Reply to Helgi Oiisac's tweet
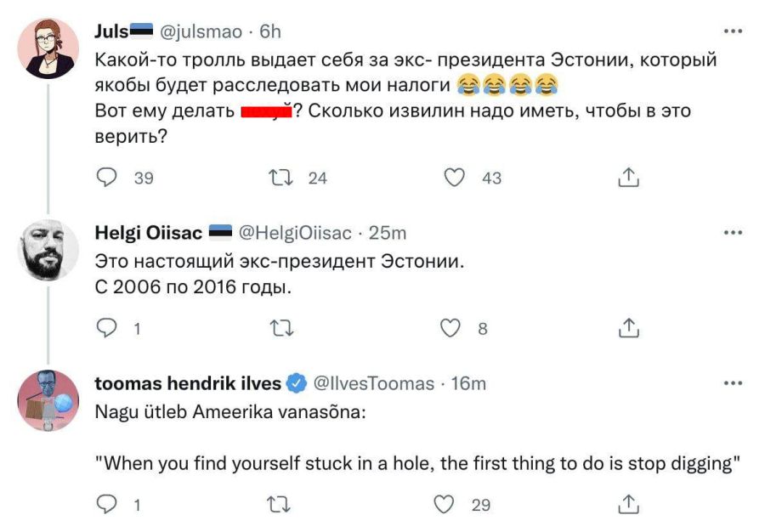The height and width of the screenshot is (532, 765). coord(109,325)
